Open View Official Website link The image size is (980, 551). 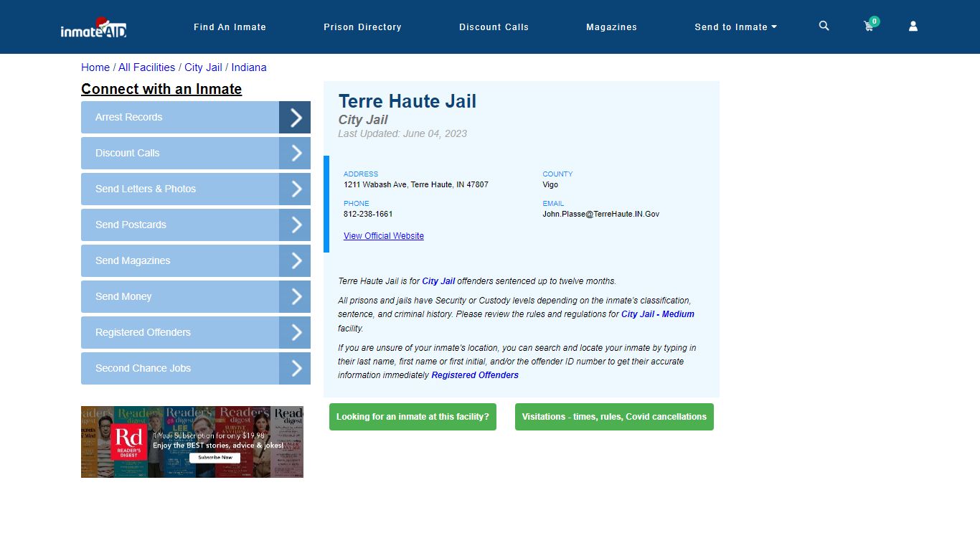click(x=383, y=235)
